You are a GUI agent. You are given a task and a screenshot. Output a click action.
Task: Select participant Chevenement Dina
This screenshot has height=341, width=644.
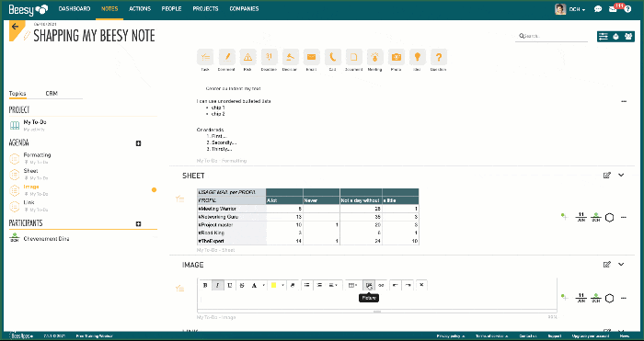(46, 239)
